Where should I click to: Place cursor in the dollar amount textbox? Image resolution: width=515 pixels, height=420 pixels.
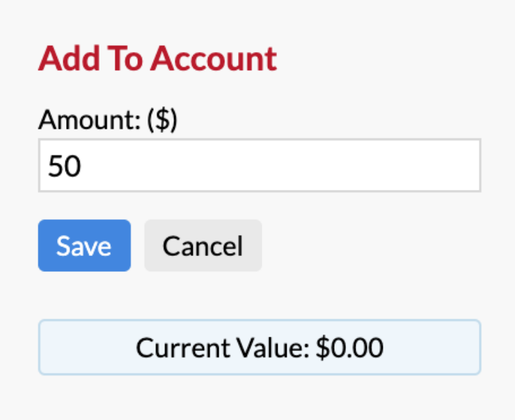(x=259, y=165)
